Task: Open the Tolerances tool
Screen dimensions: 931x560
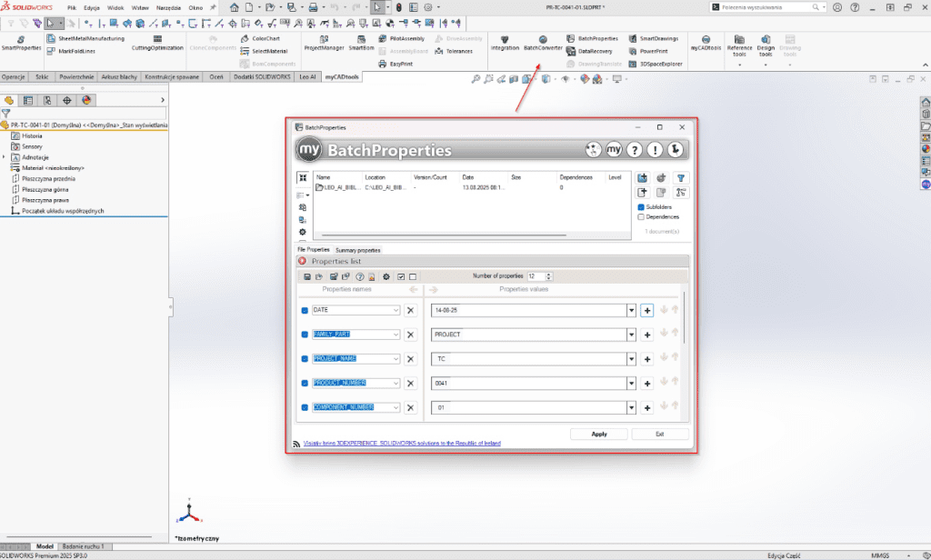Action: [454, 51]
